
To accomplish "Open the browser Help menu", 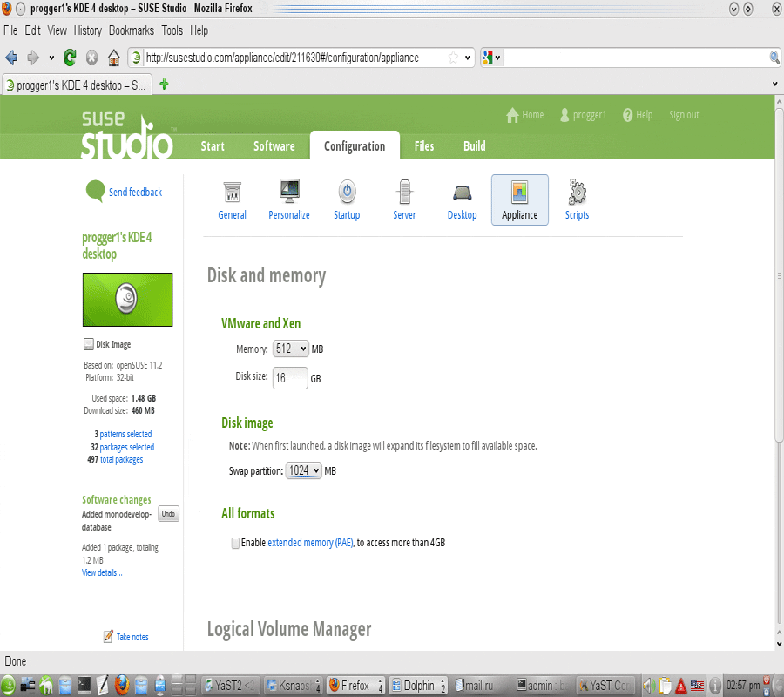I will [x=199, y=31].
